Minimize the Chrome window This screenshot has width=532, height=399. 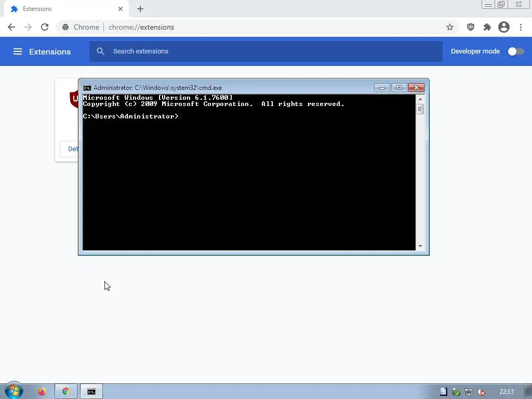click(x=488, y=5)
